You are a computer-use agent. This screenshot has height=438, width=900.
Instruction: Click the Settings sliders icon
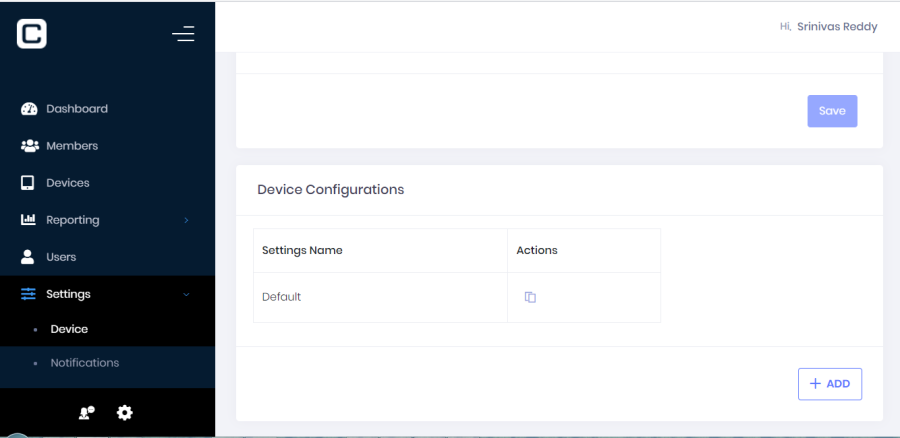[28, 294]
